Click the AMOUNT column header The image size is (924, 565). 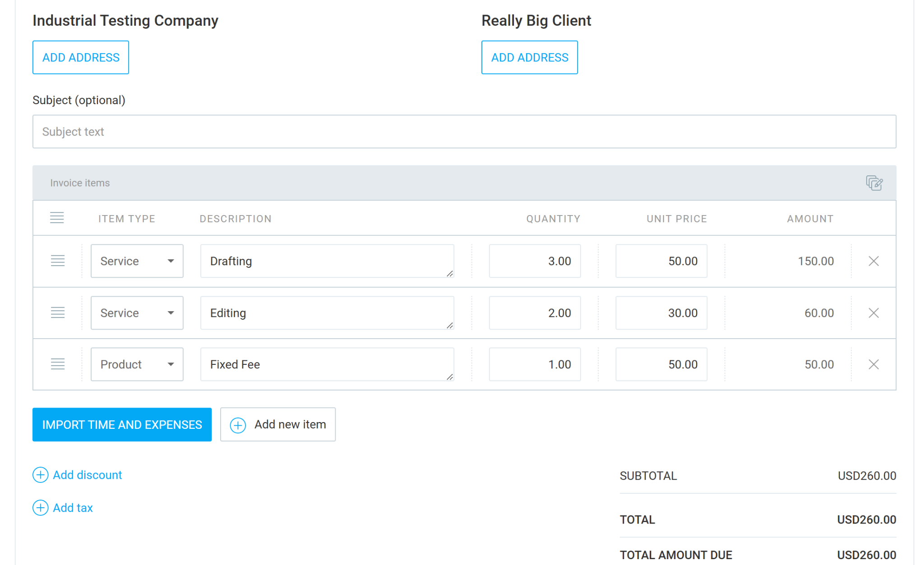[x=810, y=219]
